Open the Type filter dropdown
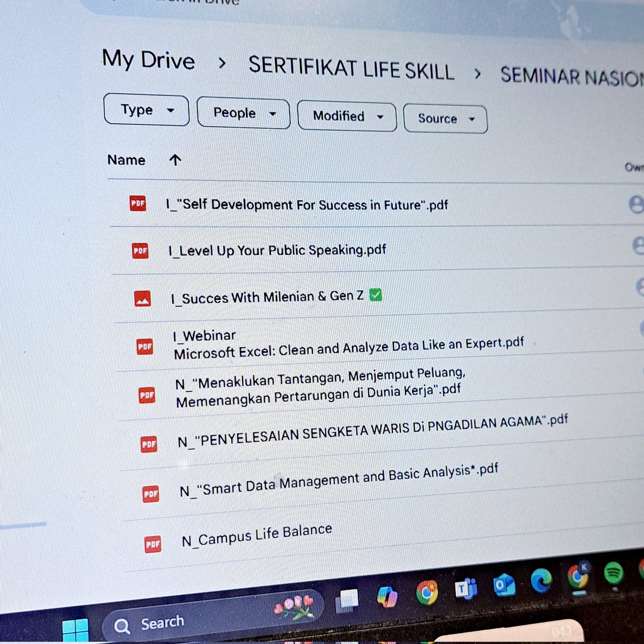644x644 pixels. 146,110
